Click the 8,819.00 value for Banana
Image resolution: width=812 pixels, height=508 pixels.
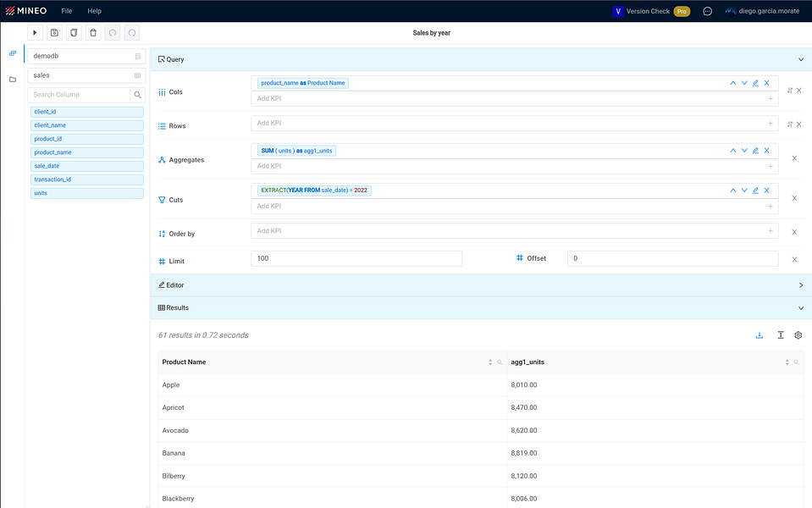tap(523, 453)
